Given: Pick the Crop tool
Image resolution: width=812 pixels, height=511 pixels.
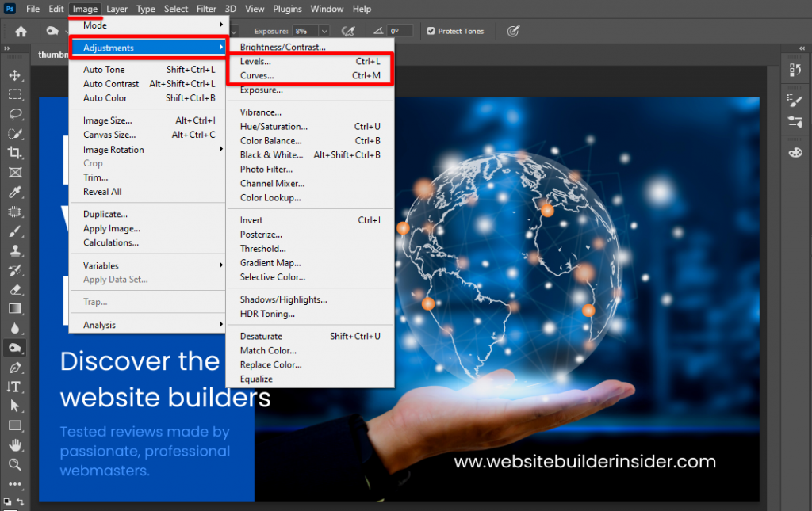Looking at the screenshot, I should click(14, 152).
